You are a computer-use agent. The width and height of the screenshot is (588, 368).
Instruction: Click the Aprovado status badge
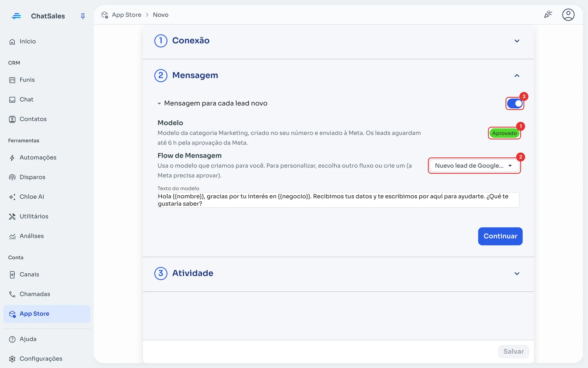pyautogui.click(x=504, y=133)
